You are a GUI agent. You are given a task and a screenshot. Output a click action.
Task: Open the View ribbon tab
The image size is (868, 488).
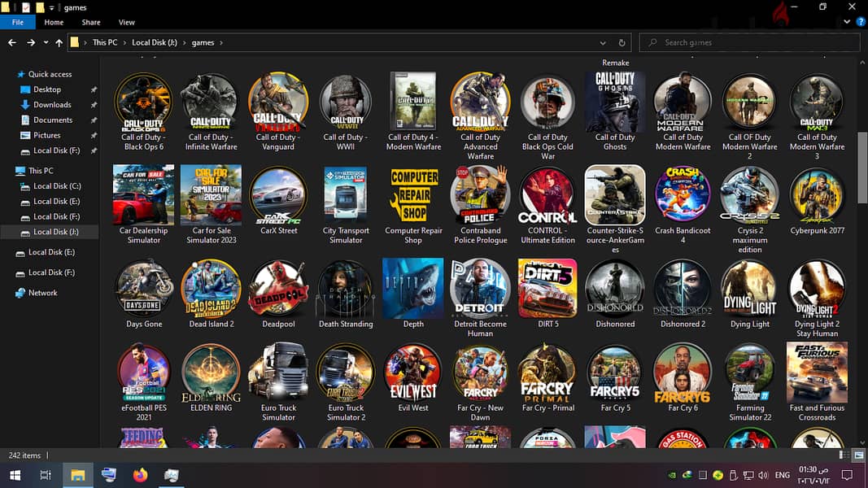(x=126, y=22)
